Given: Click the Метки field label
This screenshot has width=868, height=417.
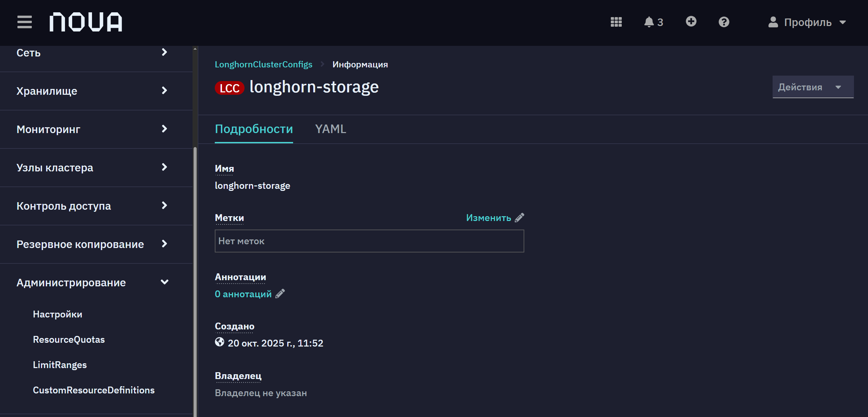Looking at the screenshot, I should [229, 218].
